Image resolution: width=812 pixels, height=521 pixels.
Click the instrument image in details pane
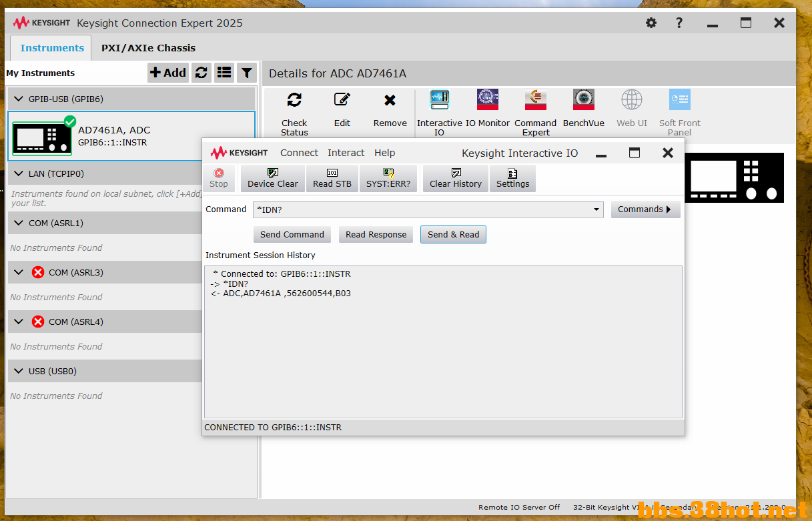click(734, 177)
